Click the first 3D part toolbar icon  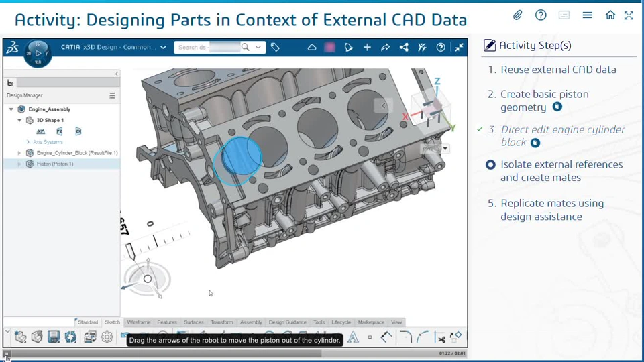click(20, 337)
